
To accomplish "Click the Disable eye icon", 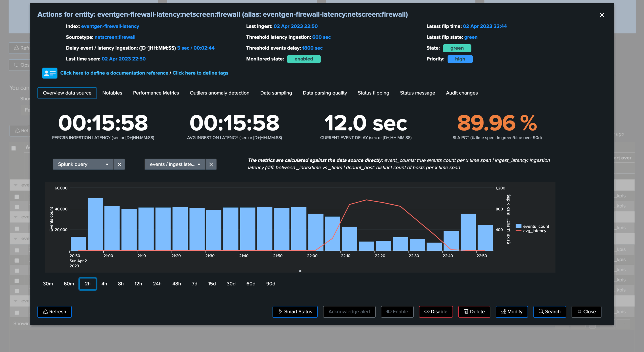I will pyautogui.click(x=427, y=311).
